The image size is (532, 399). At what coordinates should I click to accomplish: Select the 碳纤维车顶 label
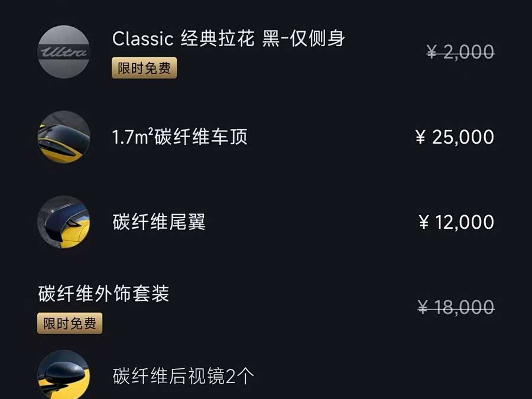[201, 137]
